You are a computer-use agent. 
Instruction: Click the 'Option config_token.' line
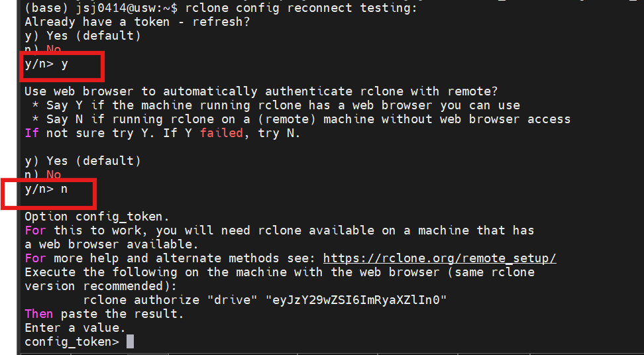point(97,217)
